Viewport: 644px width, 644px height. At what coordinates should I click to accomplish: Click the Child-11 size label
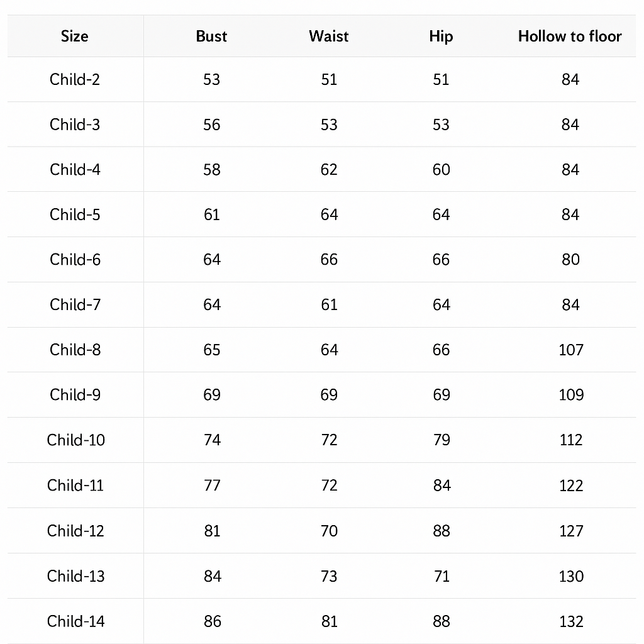(75, 485)
